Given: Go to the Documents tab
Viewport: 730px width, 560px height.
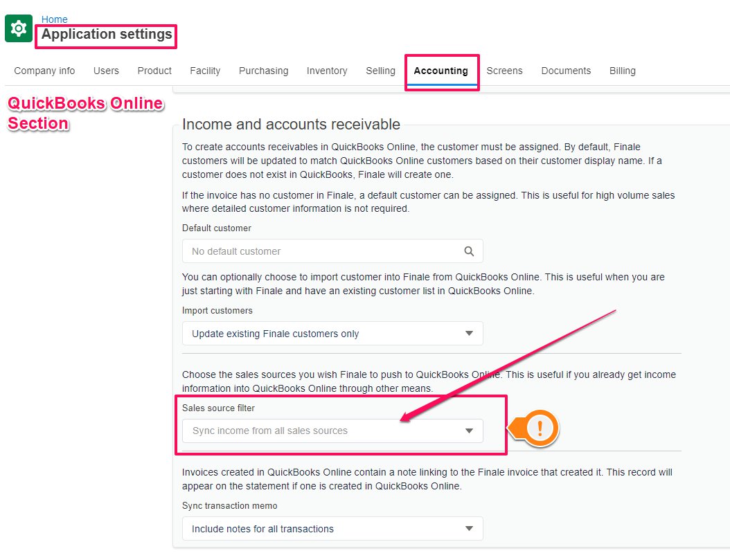Looking at the screenshot, I should coord(566,71).
